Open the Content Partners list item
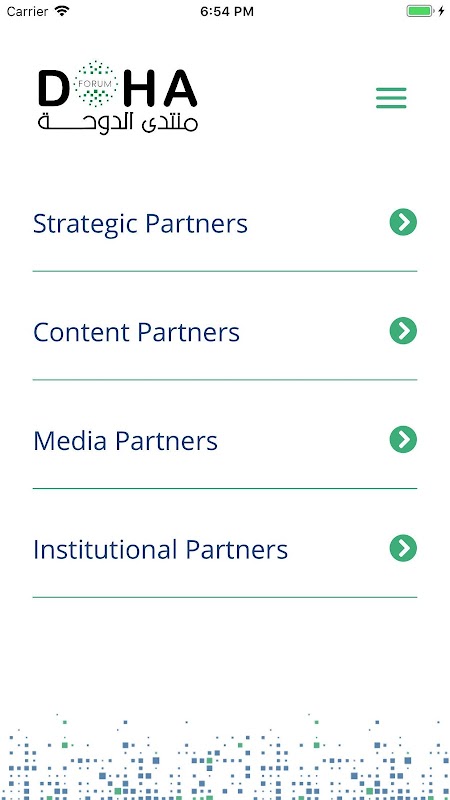The width and height of the screenshot is (450, 800). point(224,332)
